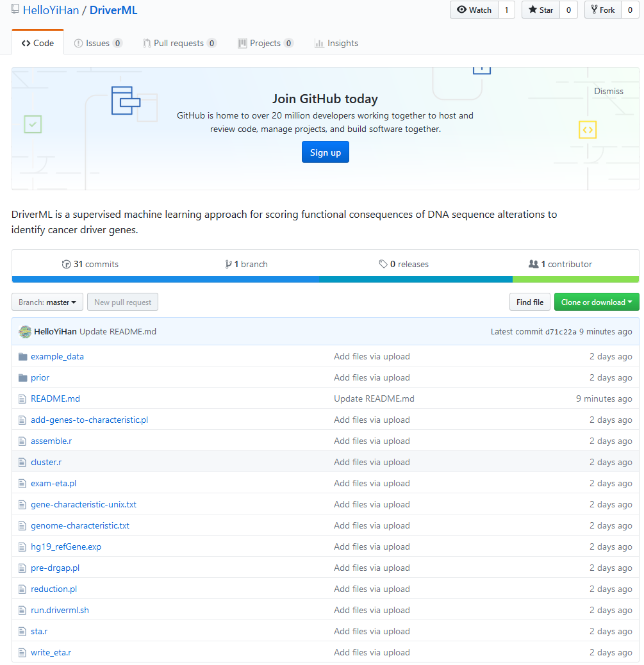Click the example_data folder icon
The image size is (644, 665).
pos(23,357)
